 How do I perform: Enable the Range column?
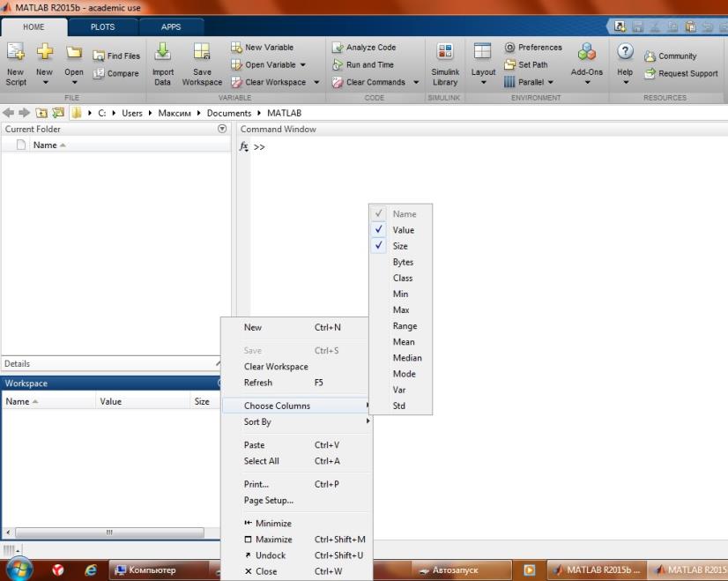(401, 326)
